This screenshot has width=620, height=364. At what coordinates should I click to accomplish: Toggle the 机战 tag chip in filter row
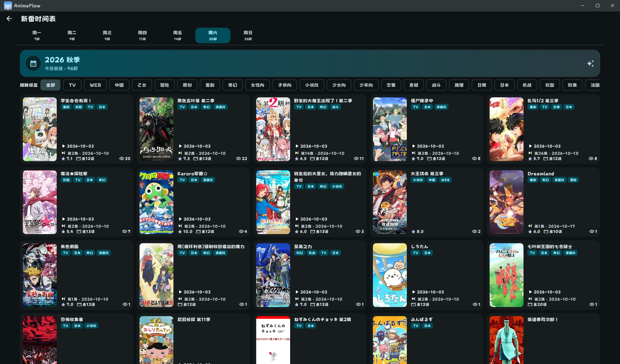click(527, 85)
